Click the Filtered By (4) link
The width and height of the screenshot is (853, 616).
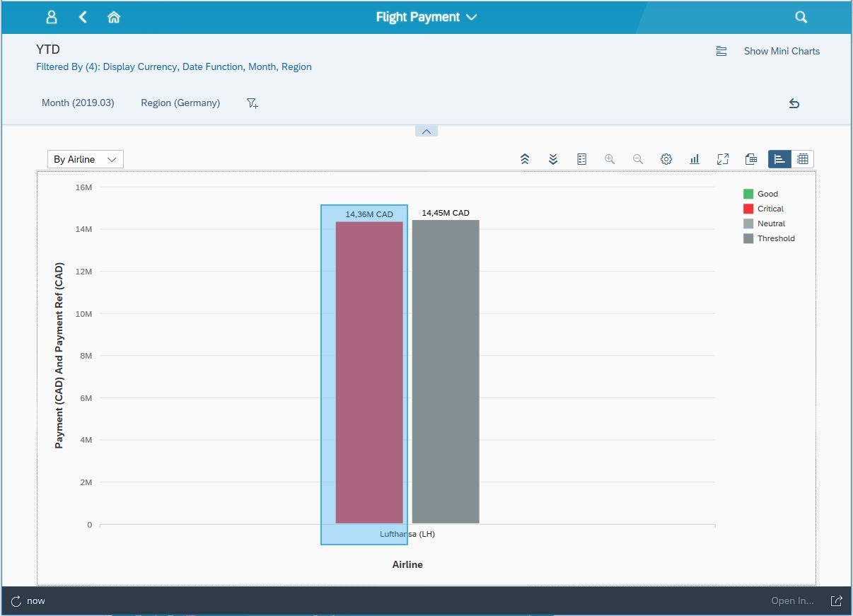click(x=173, y=66)
